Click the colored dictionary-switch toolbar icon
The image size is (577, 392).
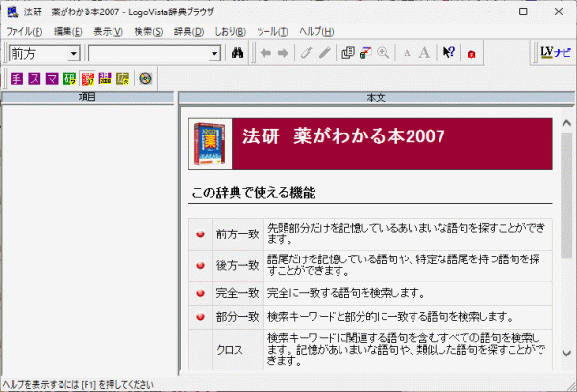(365, 53)
